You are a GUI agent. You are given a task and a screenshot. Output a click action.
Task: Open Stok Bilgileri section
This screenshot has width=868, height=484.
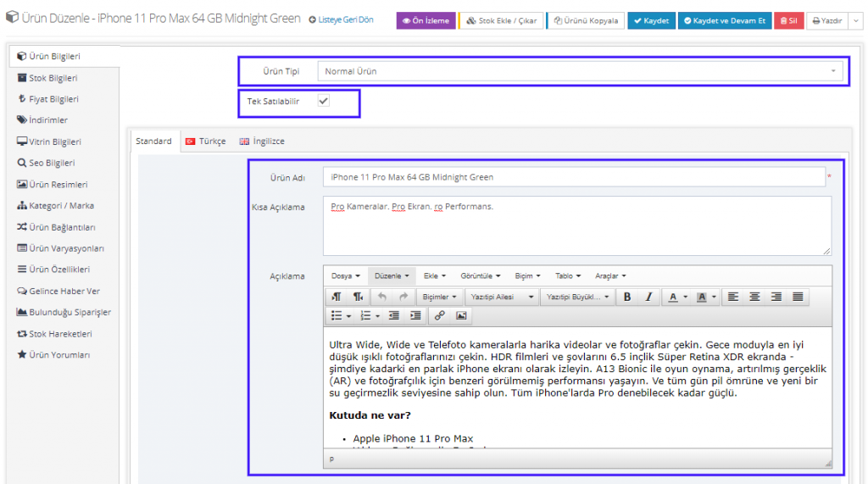[x=53, y=78]
